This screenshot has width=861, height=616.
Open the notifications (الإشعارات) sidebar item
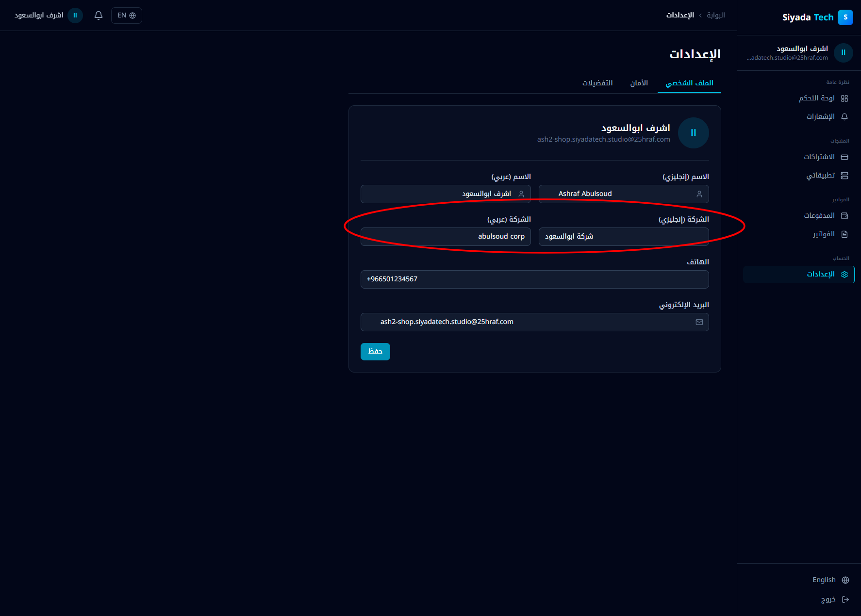[821, 117]
